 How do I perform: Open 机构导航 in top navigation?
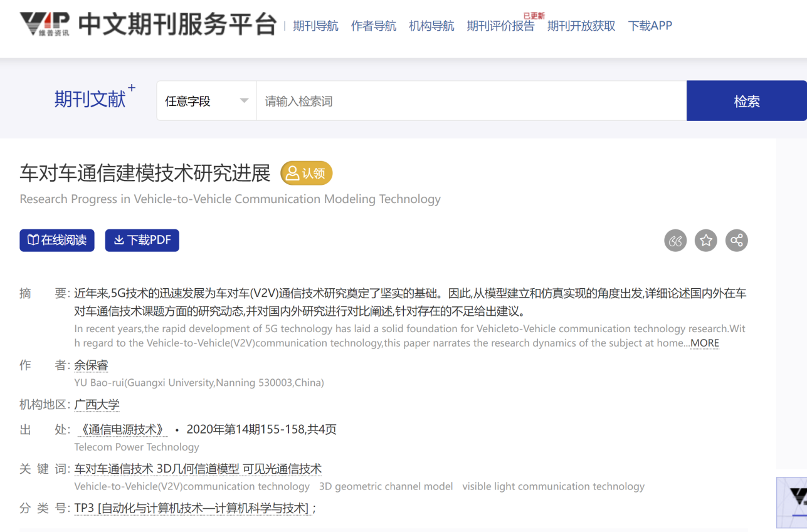431,26
